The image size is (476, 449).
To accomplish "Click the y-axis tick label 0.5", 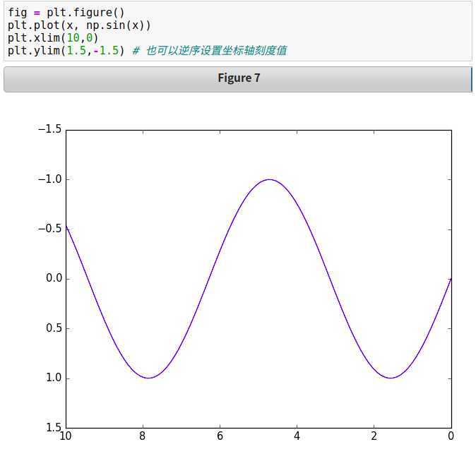I will coord(54,328).
